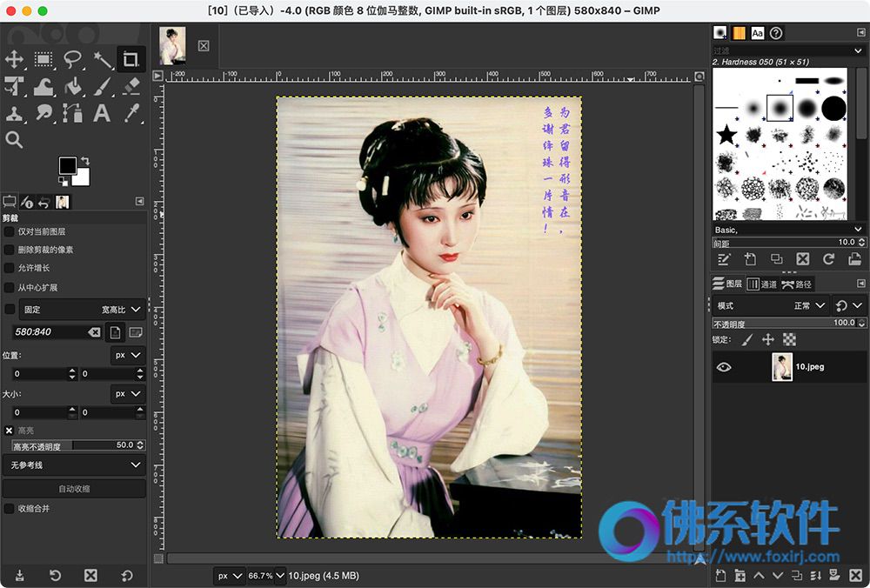Select the Clone stamp tool
The image size is (870, 588).
[15, 114]
